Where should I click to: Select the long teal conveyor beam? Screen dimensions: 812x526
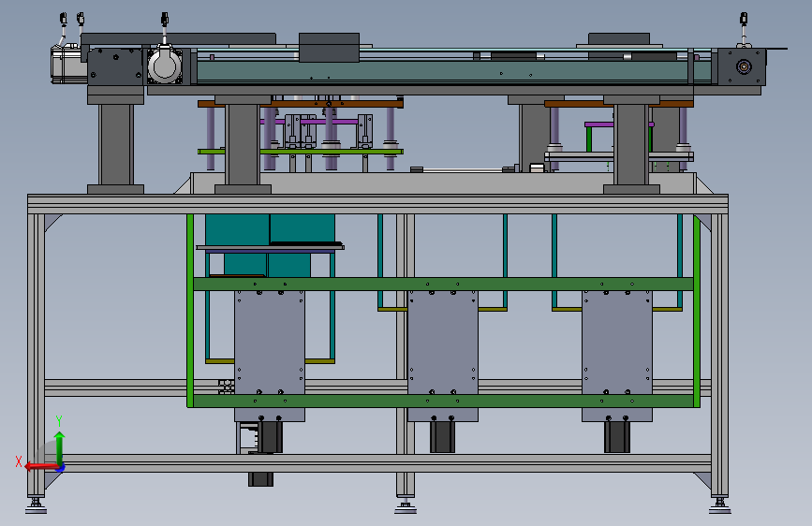pos(443,71)
